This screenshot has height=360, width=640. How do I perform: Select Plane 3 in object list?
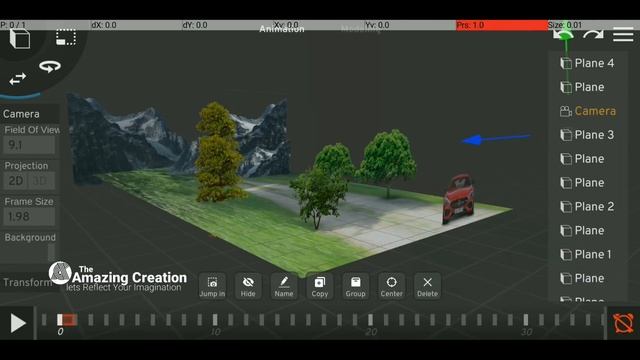click(x=587, y=135)
